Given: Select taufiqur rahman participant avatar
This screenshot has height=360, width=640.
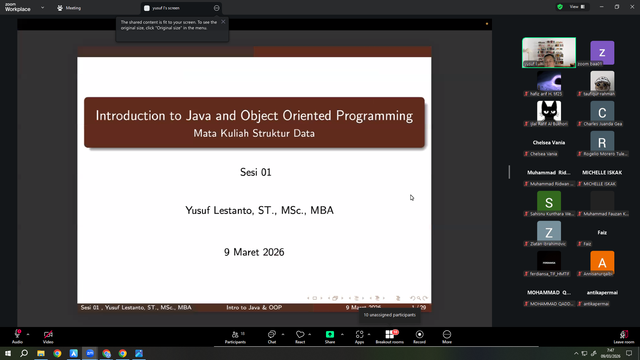Looking at the screenshot, I should 602,81.
